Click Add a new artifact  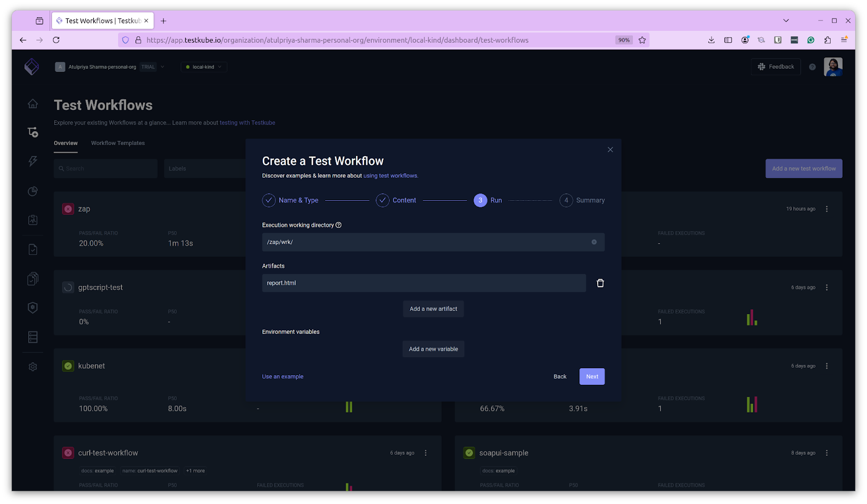pos(433,309)
